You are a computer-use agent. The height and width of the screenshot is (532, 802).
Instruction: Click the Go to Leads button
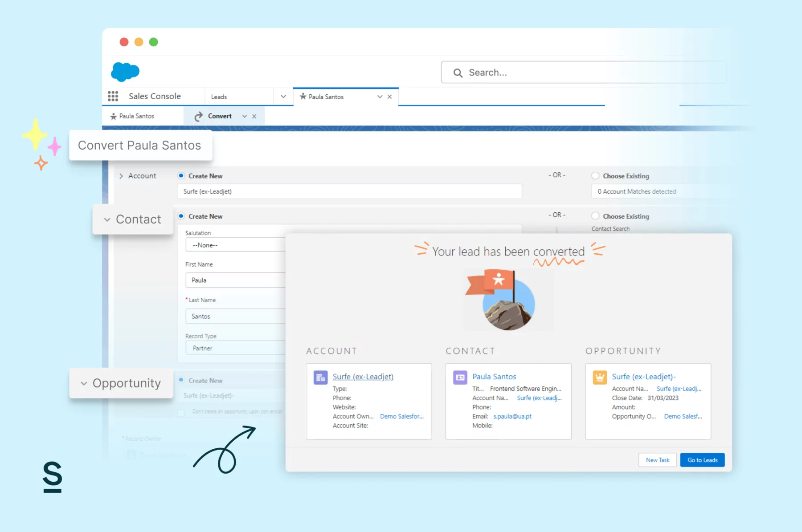point(702,460)
